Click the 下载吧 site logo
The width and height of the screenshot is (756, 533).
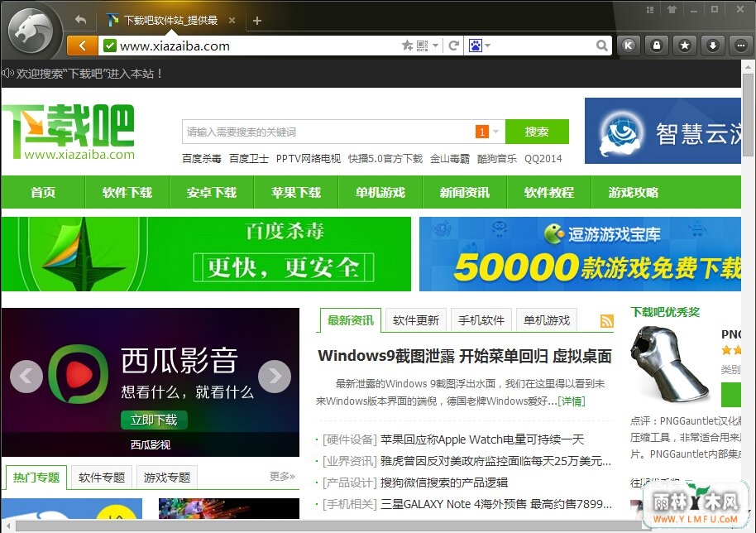click(69, 132)
